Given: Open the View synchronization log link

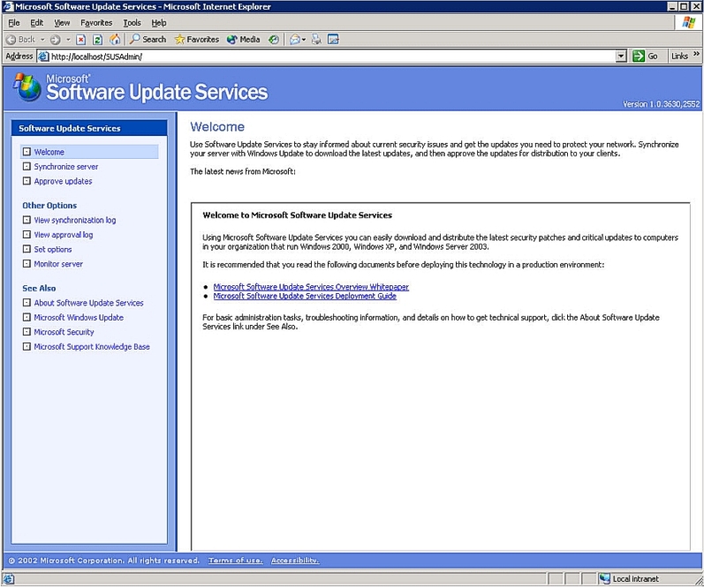Looking at the screenshot, I should (x=75, y=220).
